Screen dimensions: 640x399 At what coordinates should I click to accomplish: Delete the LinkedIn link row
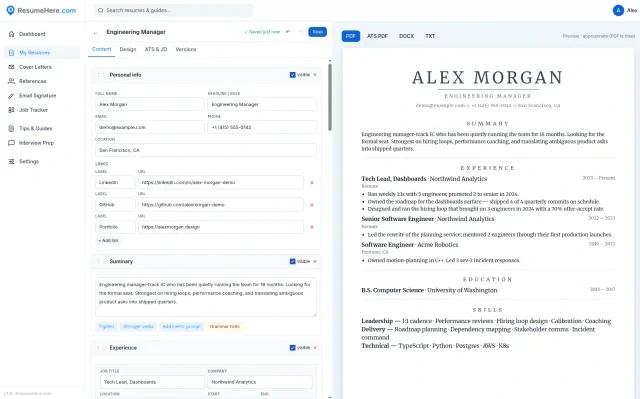point(312,183)
